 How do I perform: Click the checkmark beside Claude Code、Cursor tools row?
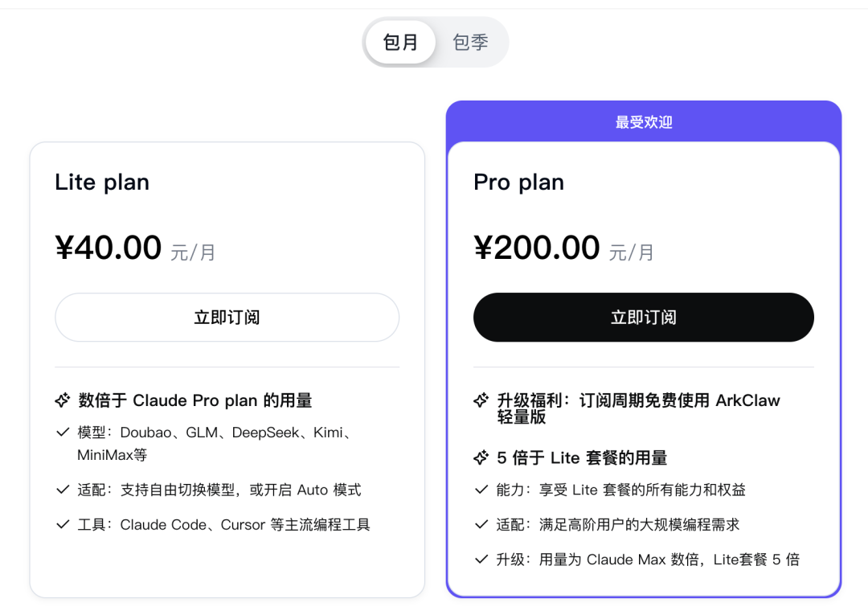(63, 525)
